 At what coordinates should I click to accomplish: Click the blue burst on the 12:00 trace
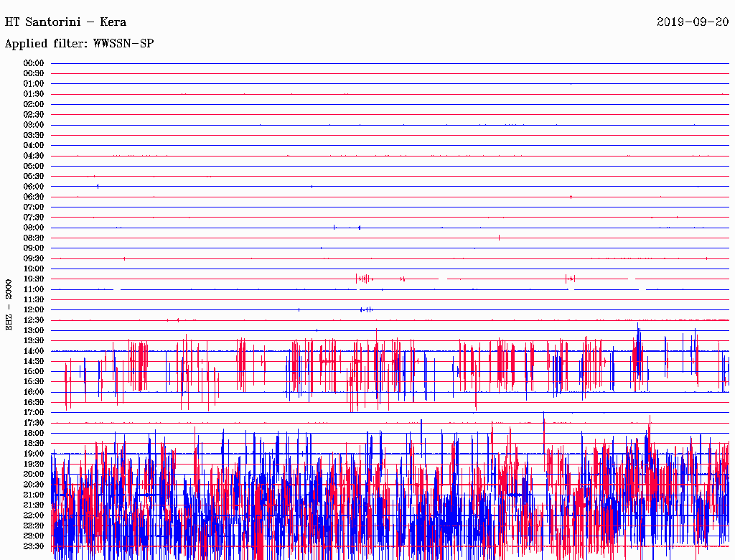pos(366,309)
